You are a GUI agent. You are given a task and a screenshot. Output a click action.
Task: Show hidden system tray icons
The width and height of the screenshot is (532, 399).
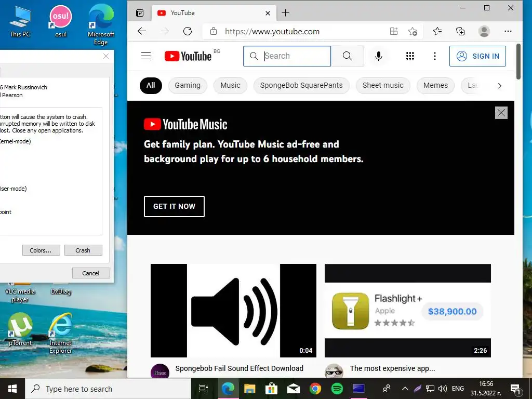tap(405, 389)
